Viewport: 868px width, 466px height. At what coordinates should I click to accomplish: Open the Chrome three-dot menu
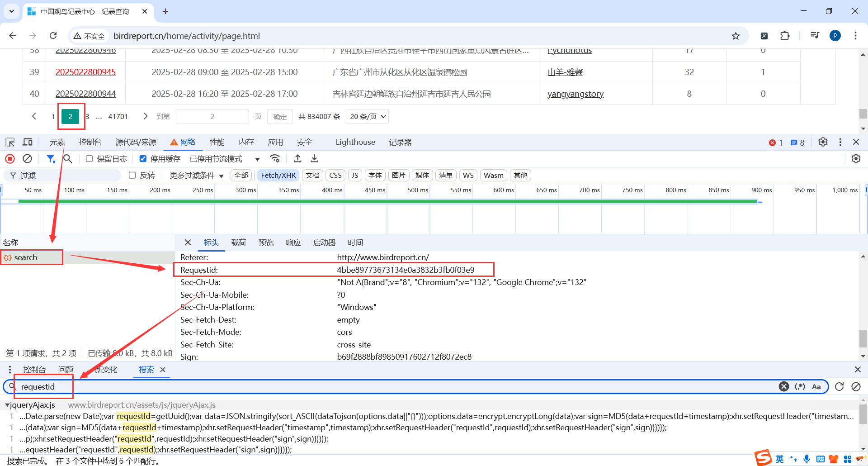coord(855,36)
